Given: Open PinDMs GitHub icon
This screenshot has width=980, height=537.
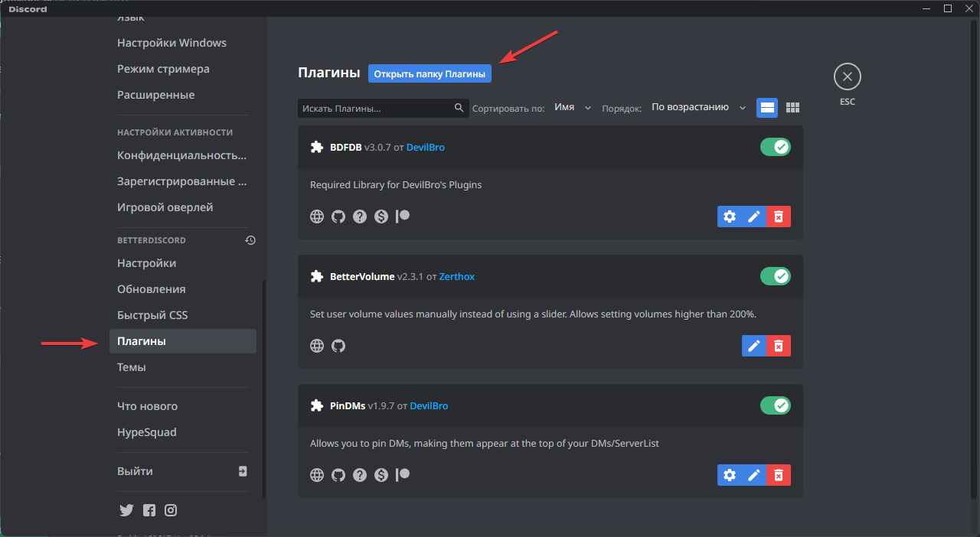Looking at the screenshot, I should click(338, 475).
